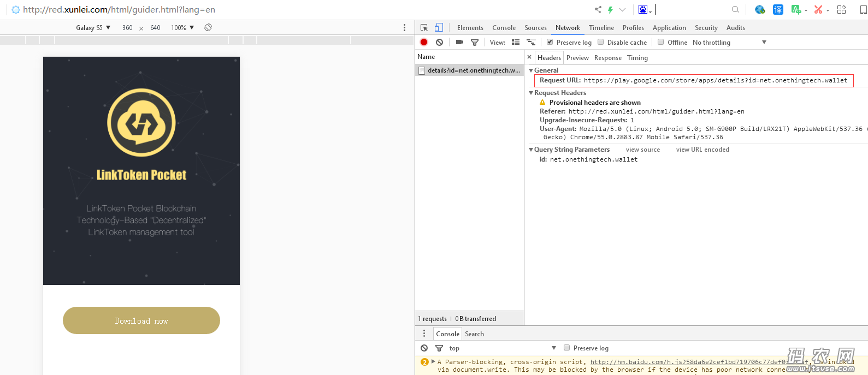Viewport: 868px width, 375px height.
Task: Click the clear network log icon
Action: [439, 42]
